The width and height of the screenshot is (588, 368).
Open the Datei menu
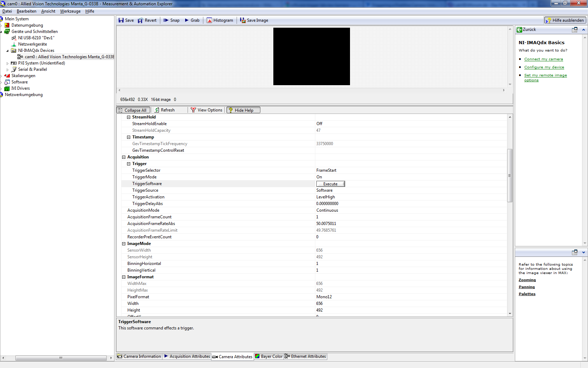(7, 11)
